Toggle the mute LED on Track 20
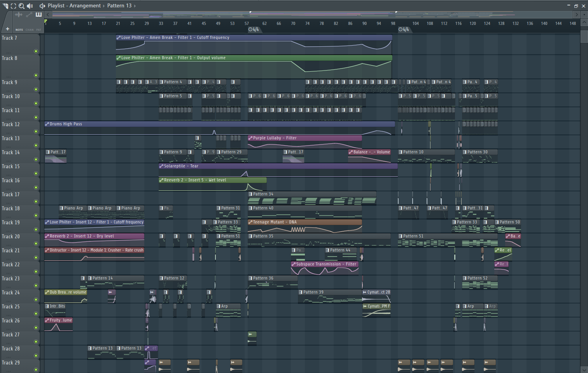Image resolution: width=588 pixels, height=373 pixels. click(36, 244)
